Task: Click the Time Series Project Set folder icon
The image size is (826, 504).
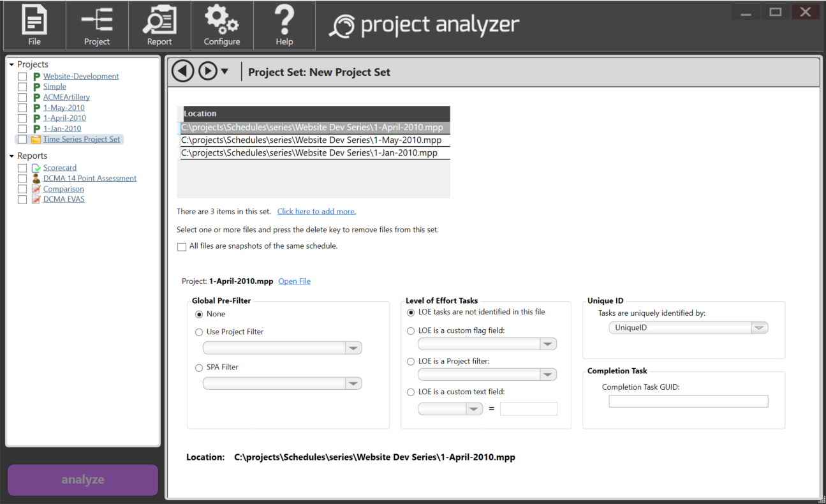Action: point(36,139)
